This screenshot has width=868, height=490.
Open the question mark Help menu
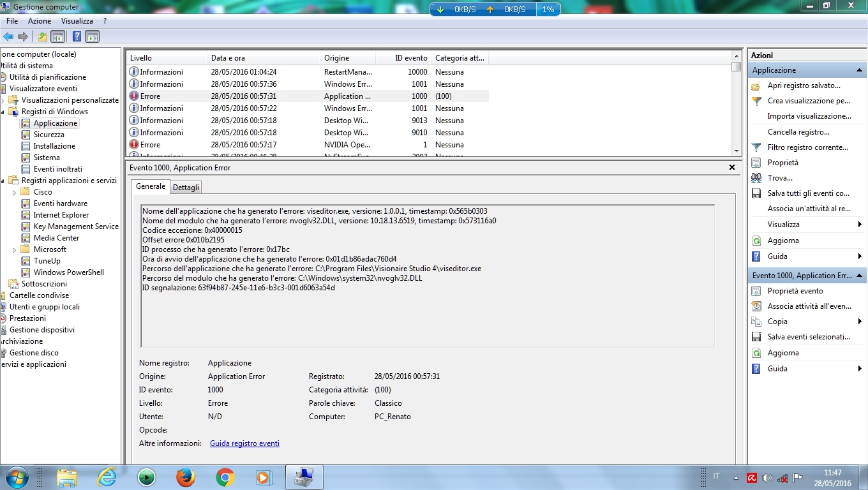click(x=105, y=21)
